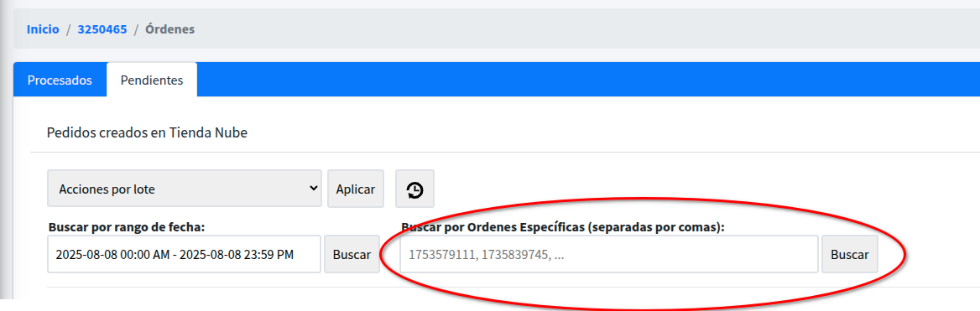Go to Inicio breadcrumb link

pos(43,29)
